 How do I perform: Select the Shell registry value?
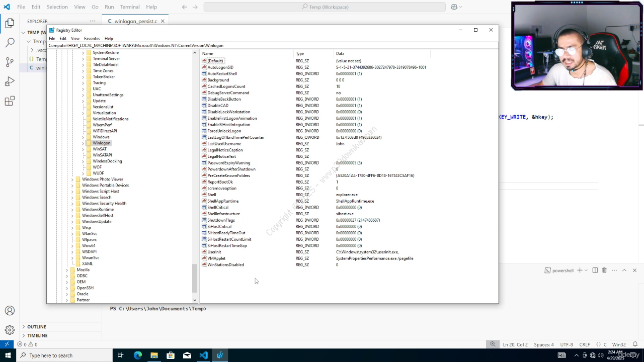pos(212,195)
